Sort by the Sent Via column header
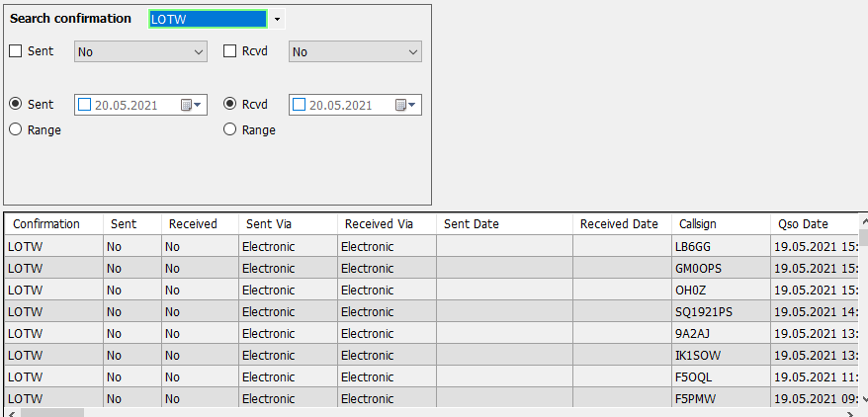The image size is (868, 417). coord(289,224)
